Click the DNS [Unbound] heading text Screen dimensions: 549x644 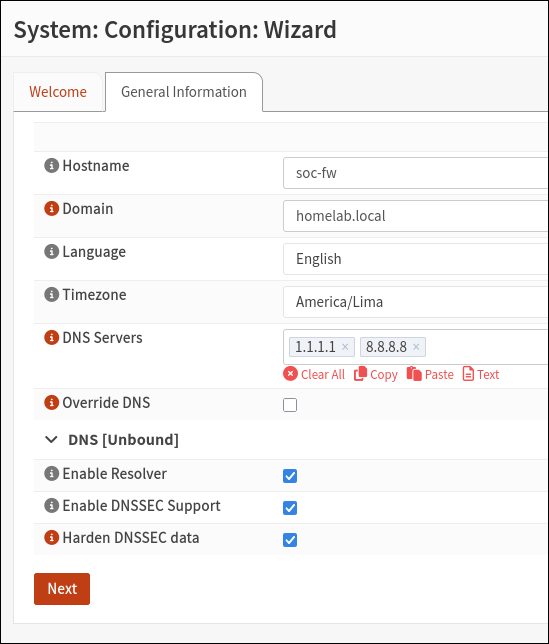(x=123, y=440)
